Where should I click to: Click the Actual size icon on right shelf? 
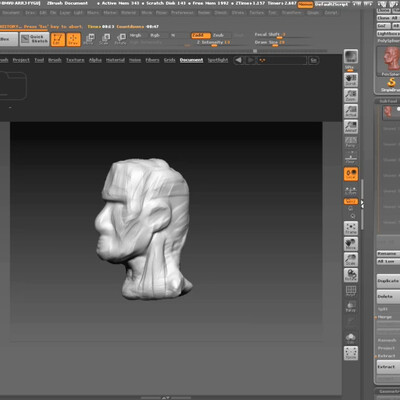point(351,111)
